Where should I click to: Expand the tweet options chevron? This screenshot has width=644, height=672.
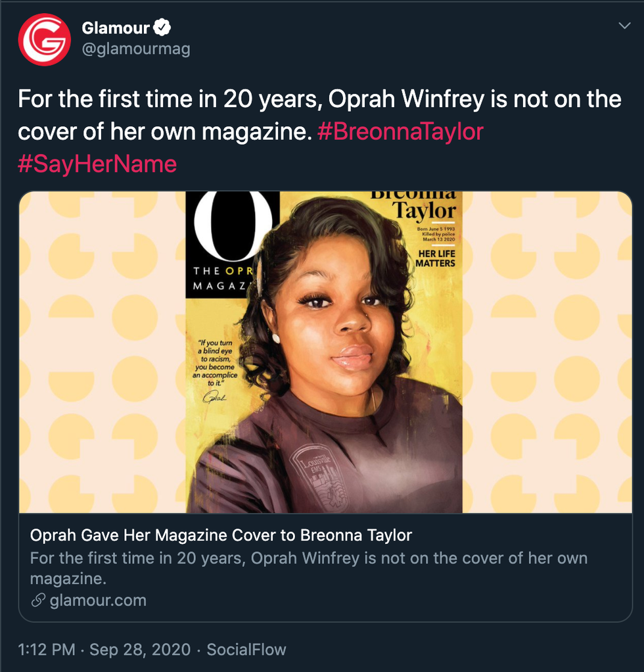click(x=624, y=26)
